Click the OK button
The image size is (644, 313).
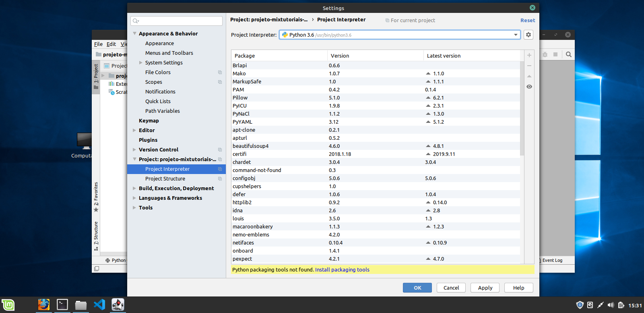point(417,288)
